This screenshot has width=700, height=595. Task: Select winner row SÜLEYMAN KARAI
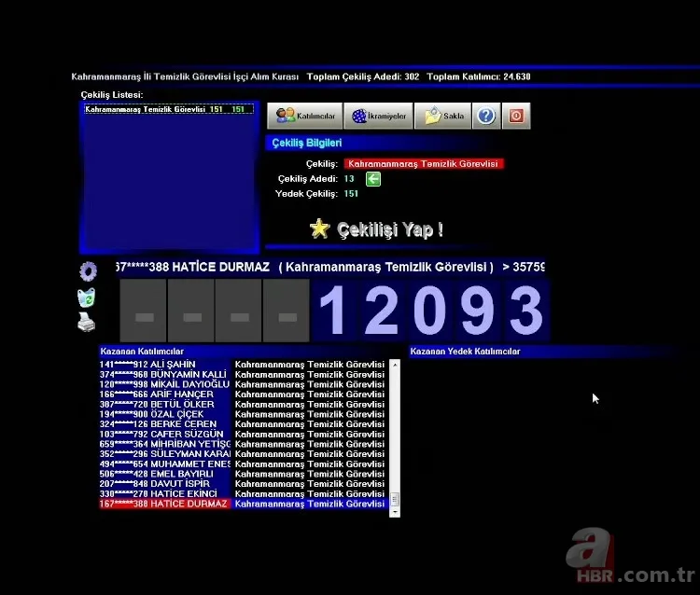[x=244, y=454]
